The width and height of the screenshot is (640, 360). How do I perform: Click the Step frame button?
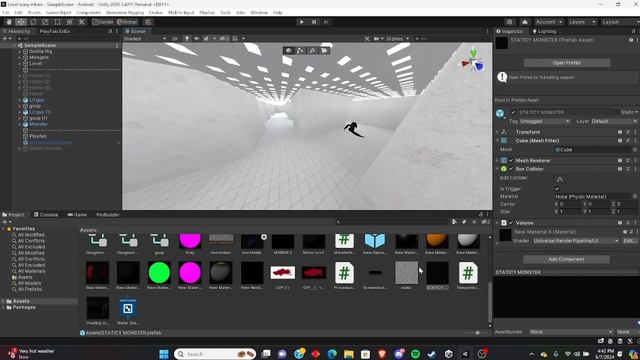326,22
